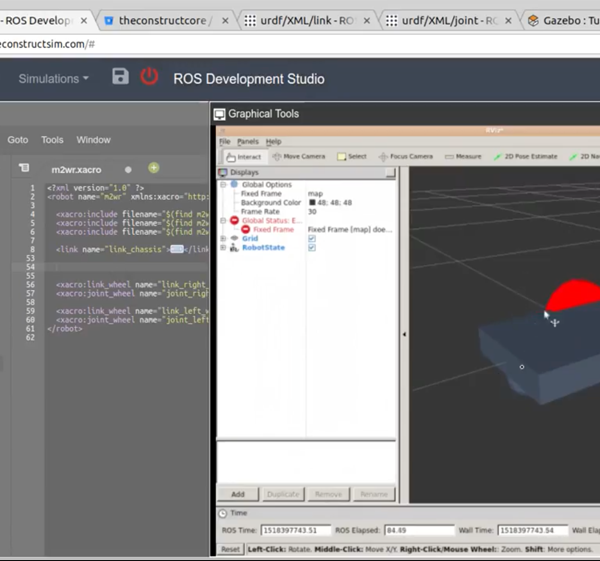Click the green add-file plus icon

point(153,168)
